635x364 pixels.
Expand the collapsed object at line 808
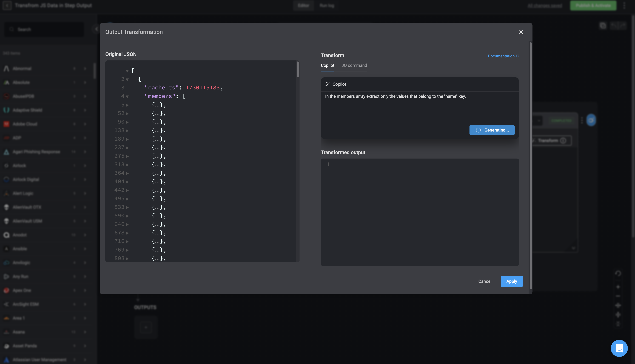(127, 258)
